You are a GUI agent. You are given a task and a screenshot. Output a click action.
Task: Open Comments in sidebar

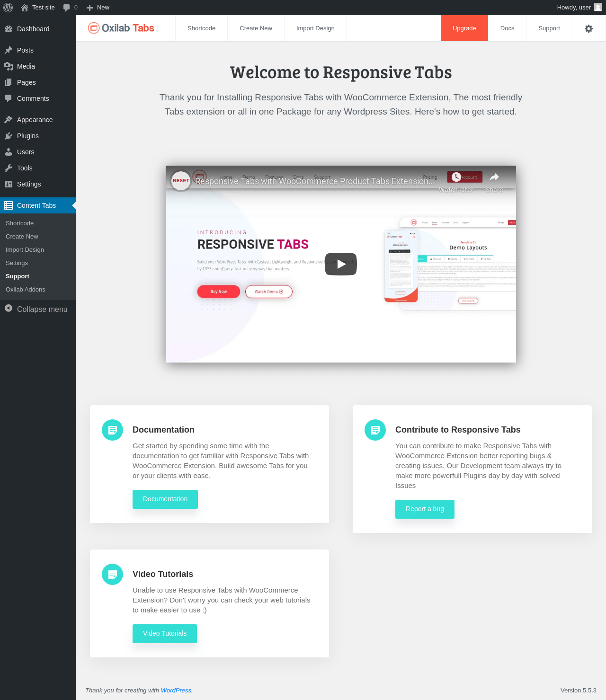(38, 98)
